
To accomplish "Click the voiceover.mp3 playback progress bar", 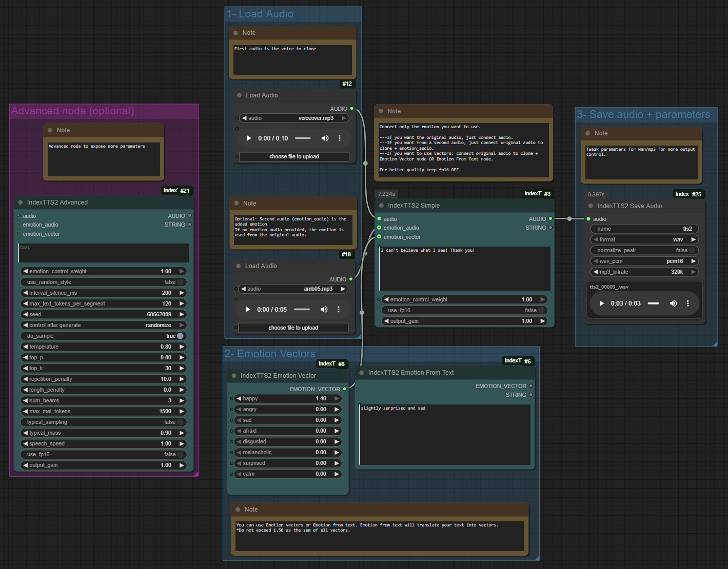I will tap(303, 138).
